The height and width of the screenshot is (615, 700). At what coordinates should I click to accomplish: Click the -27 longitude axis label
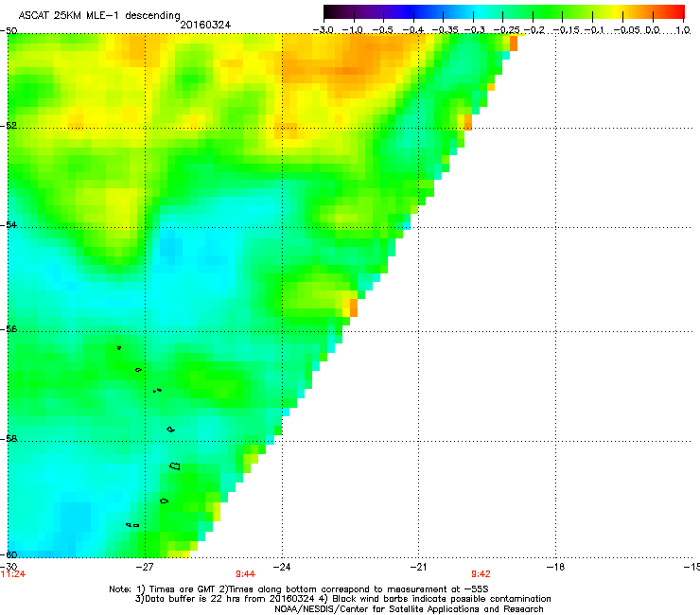point(145,567)
